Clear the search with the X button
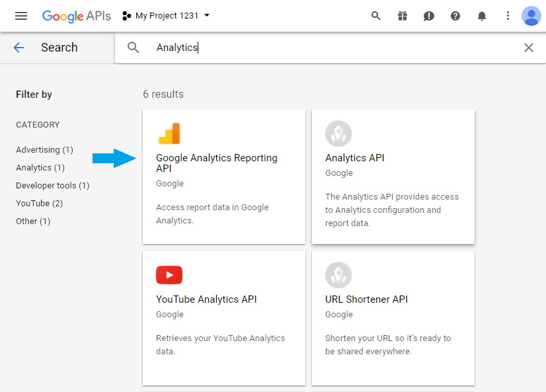This screenshot has height=392, width=546. pyautogui.click(x=529, y=48)
